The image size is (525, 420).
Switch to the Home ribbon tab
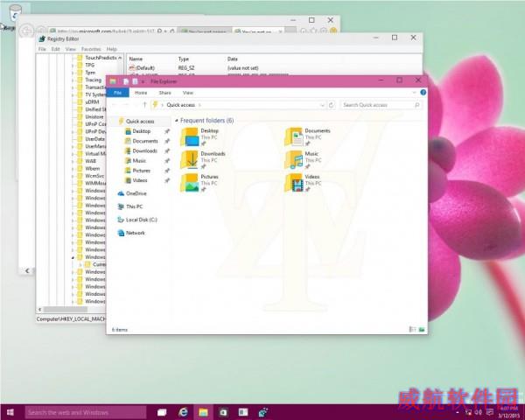tap(141, 93)
